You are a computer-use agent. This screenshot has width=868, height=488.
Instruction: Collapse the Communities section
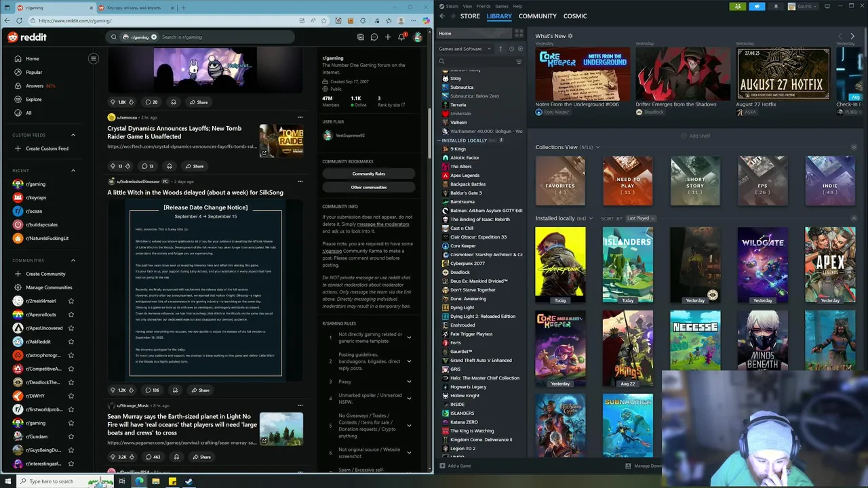click(73, 260)
